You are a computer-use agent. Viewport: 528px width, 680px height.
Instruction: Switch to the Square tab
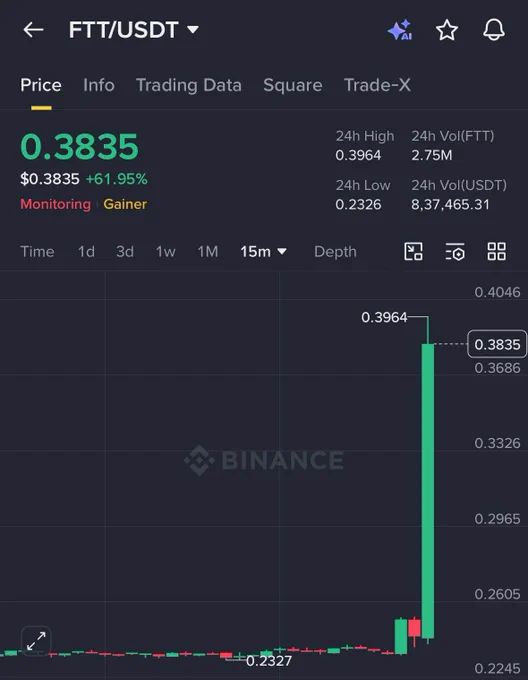click(x=293, y=85)
